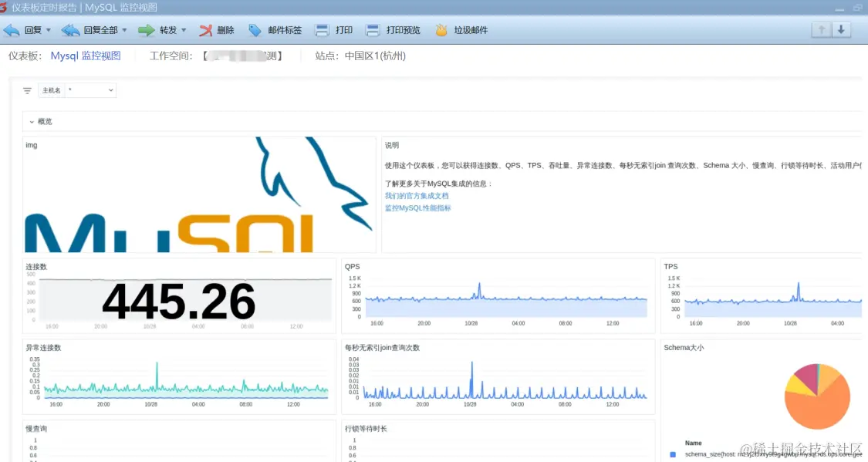This screenshot has height=462, width=868.
Task: Click the Print Preview (打印预览) icon
Action: pyautogui.click(x=373, y=30)
